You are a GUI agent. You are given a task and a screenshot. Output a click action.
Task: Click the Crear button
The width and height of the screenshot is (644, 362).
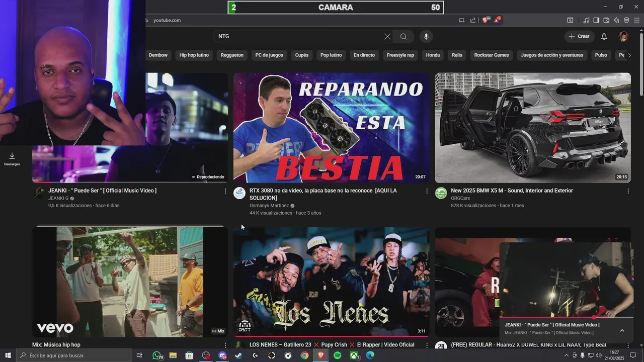point(579,36)
